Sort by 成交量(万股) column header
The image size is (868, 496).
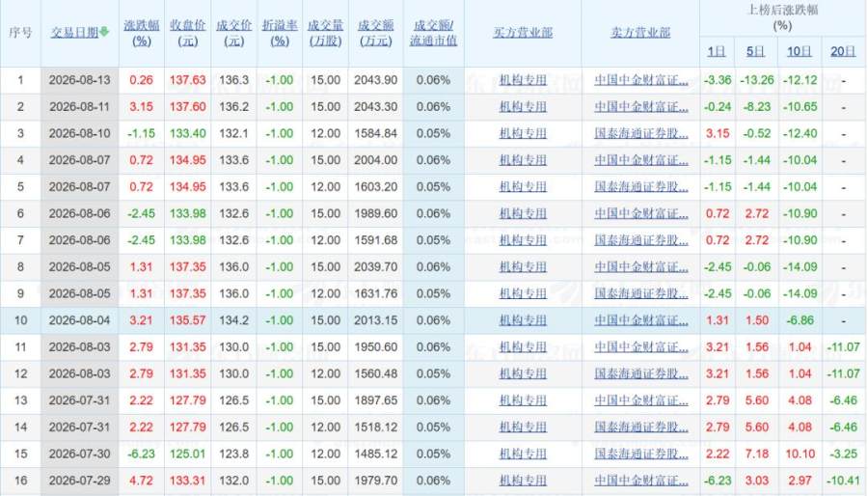[326, 33]
